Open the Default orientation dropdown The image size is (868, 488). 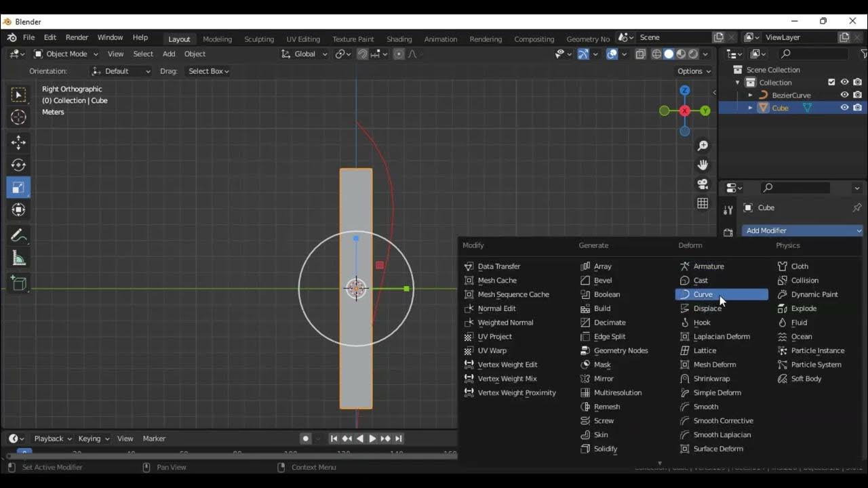click(121, 71)
